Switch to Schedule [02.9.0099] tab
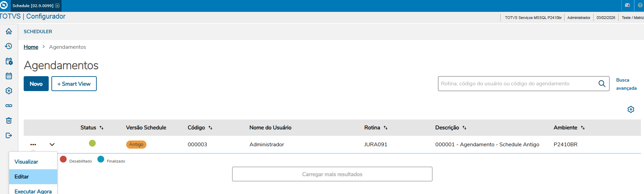The width and height of the screenshot is (644, 194). [x=33, y=6]
